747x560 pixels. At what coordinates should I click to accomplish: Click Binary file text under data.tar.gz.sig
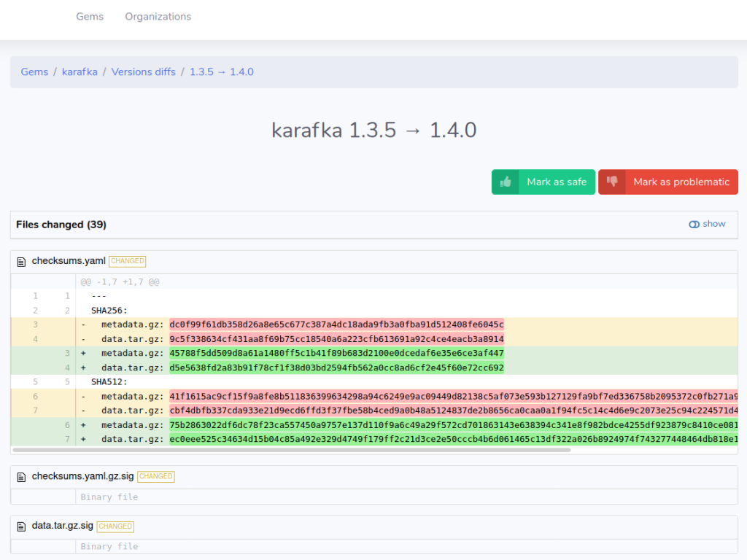click(x=109, y=547)
